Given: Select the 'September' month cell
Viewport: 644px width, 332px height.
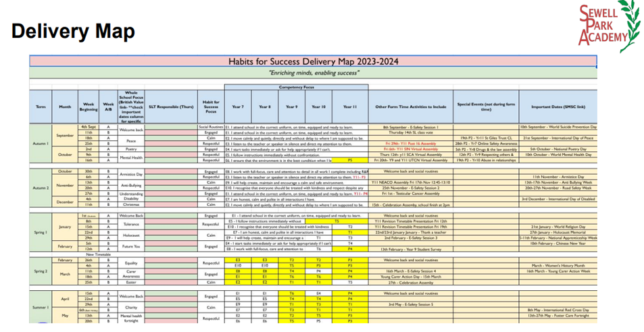Looking at the screenshot, I should 65,135.
